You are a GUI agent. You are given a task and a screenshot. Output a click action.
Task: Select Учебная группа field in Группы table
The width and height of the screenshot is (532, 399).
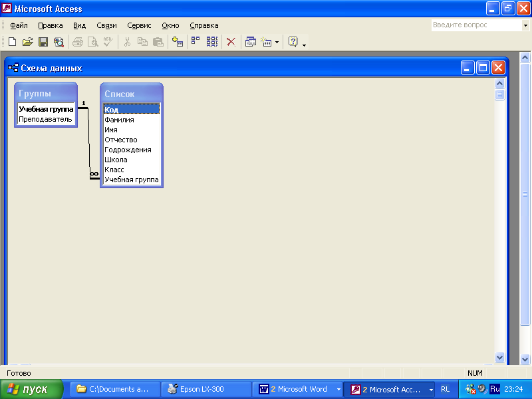click(46, 109)
